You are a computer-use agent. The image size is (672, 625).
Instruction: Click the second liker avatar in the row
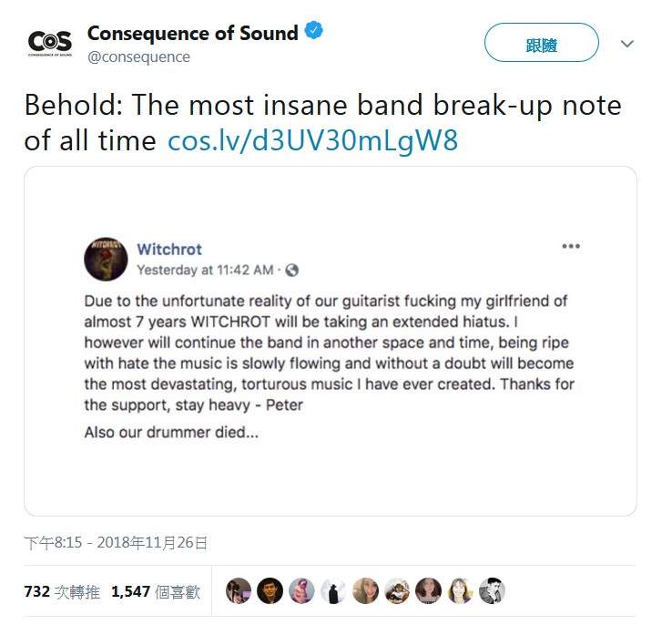[270, 591]
